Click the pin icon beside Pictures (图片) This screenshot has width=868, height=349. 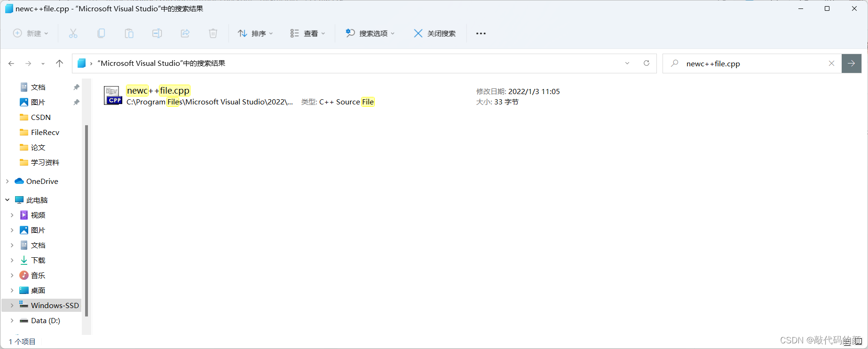76,103
